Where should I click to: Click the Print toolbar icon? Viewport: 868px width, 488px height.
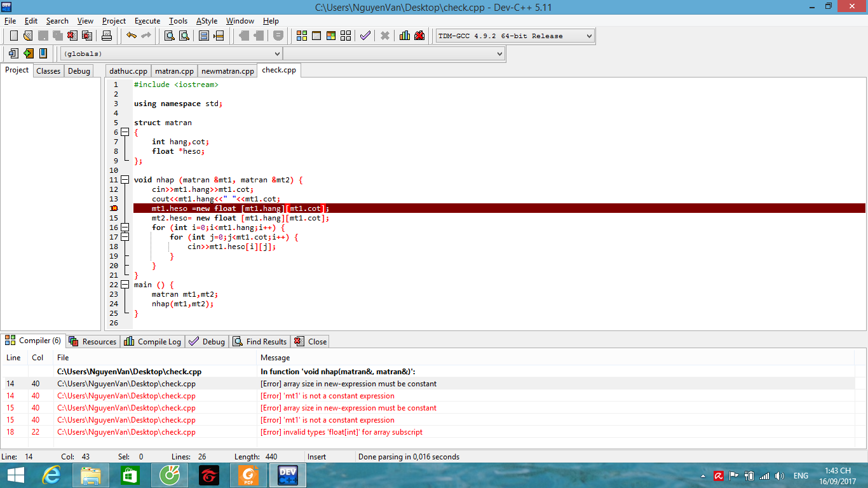click(x=107, y=36)
